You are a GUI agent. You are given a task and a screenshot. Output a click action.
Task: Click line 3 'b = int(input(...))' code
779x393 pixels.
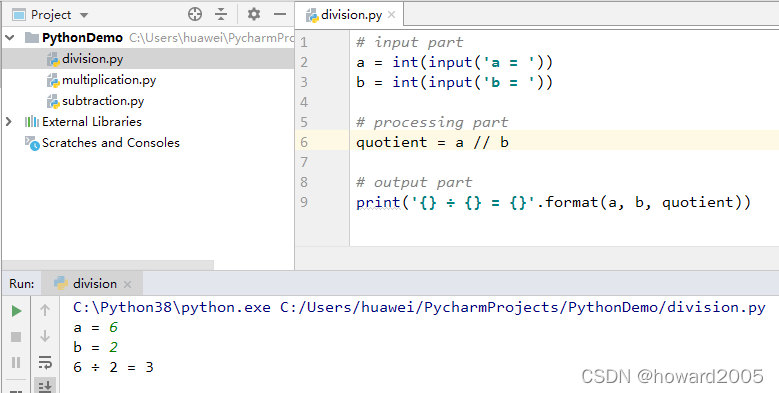455,82
